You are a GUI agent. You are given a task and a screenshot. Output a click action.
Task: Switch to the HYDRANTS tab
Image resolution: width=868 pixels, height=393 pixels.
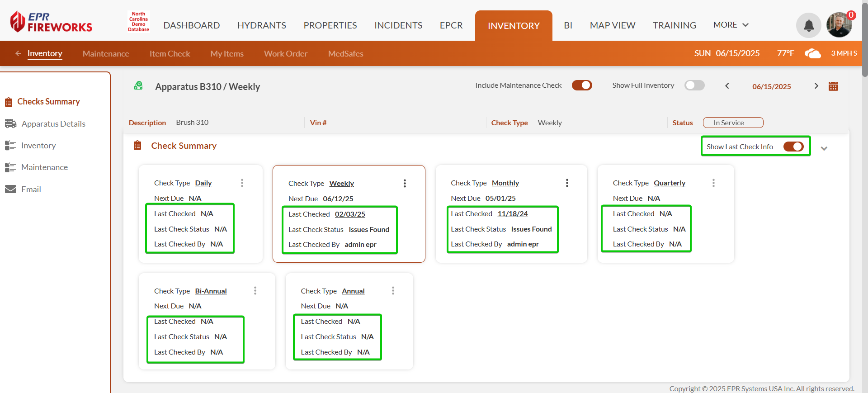pyautogui.click(x=261, y=25)
